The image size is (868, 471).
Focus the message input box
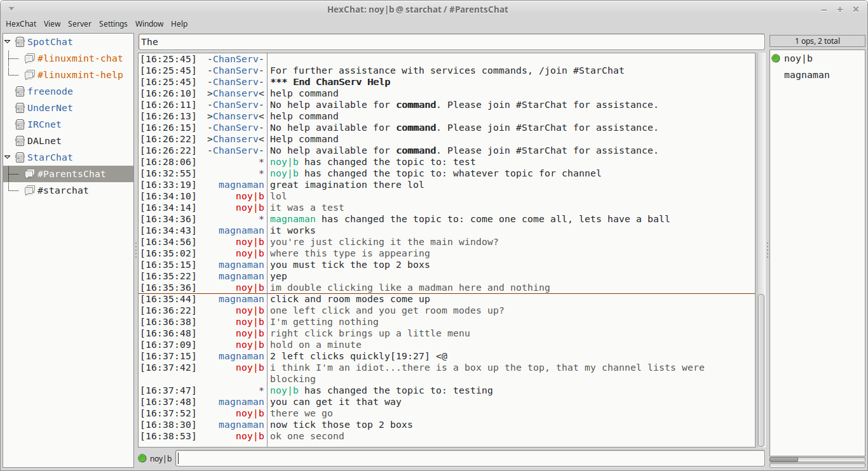(x=470, y=458)
